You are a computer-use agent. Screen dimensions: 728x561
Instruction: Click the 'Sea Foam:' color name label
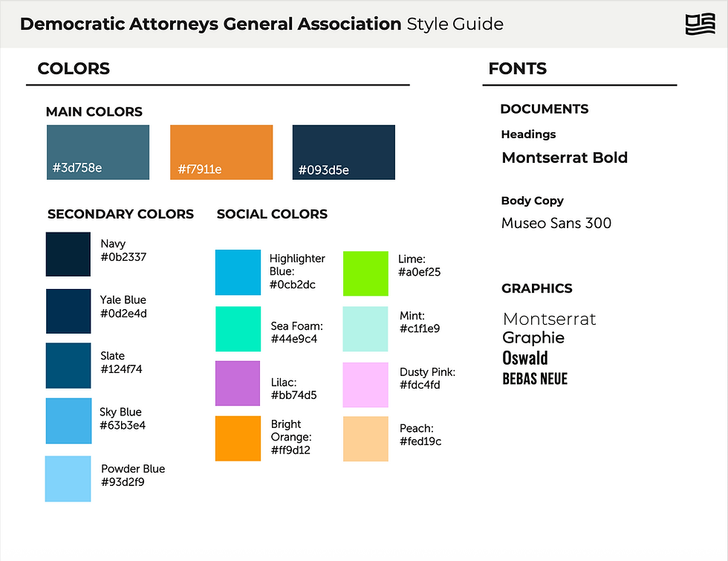pos(297,326)
